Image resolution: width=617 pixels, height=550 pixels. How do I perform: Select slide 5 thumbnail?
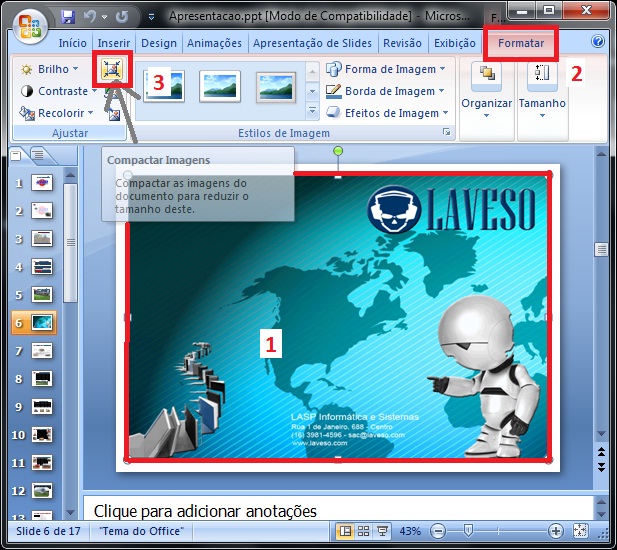click(x=42, y=295)
